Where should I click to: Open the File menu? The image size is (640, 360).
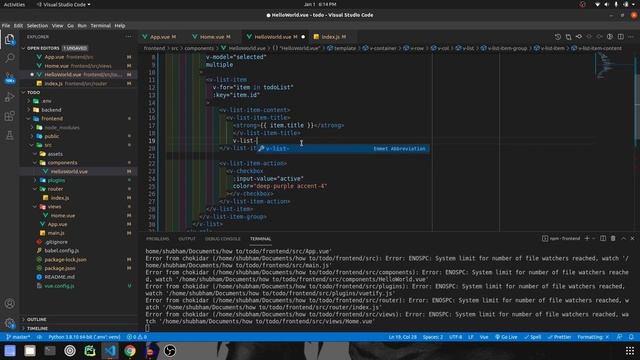[6, 26]
